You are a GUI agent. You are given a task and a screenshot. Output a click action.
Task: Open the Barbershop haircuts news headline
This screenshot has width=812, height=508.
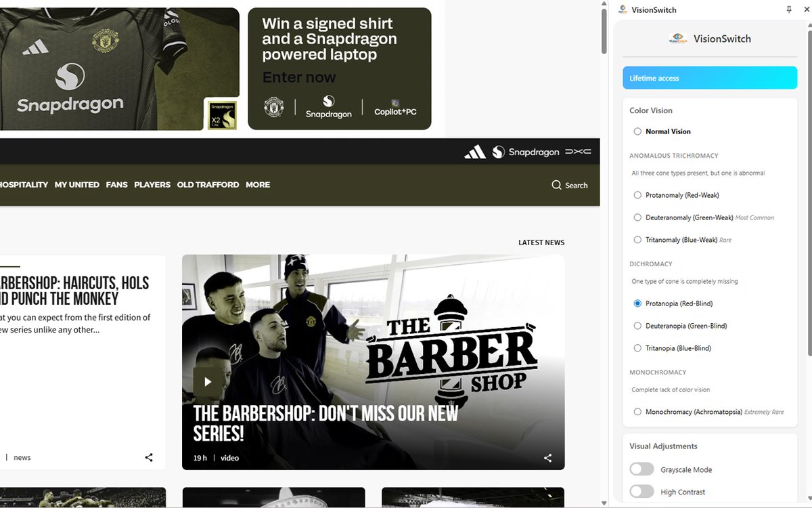pos(74,291)
